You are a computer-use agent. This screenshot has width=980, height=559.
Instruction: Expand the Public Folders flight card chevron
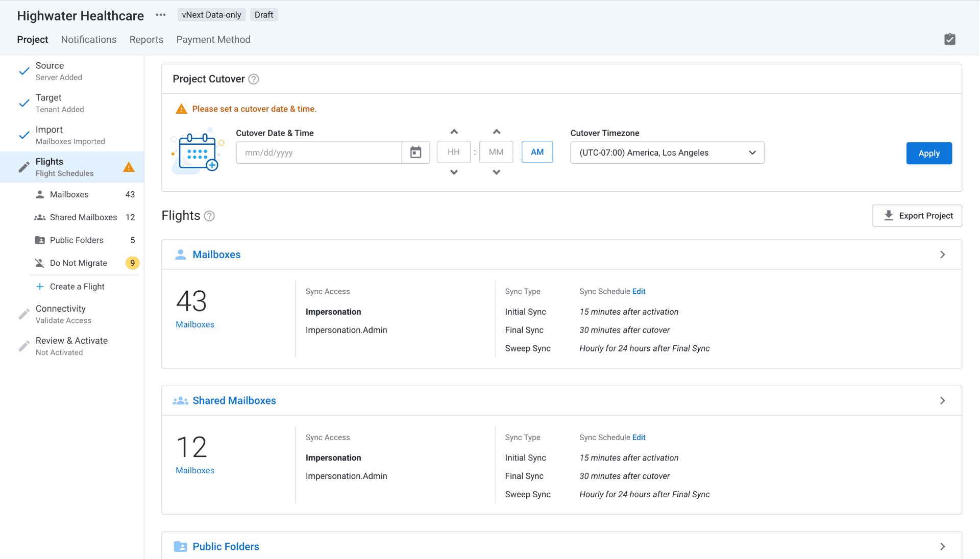click(942, 547)
